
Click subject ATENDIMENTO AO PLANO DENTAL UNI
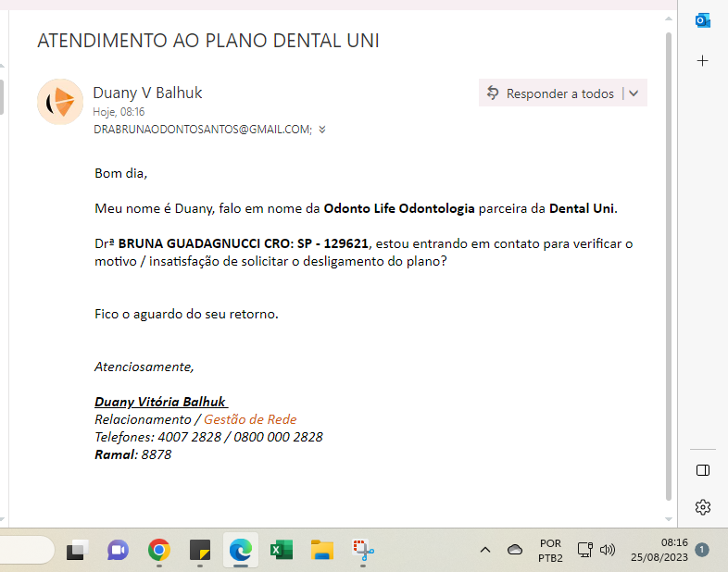pos(208,41)
